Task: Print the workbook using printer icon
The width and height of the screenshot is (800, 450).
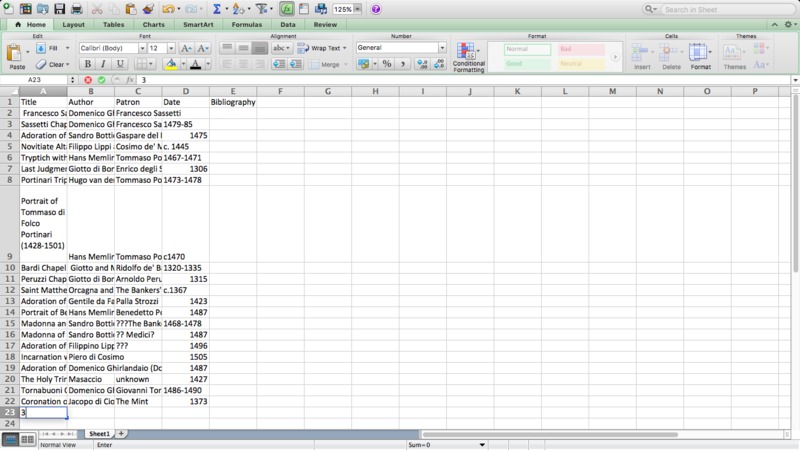Action: coord(77,9)
